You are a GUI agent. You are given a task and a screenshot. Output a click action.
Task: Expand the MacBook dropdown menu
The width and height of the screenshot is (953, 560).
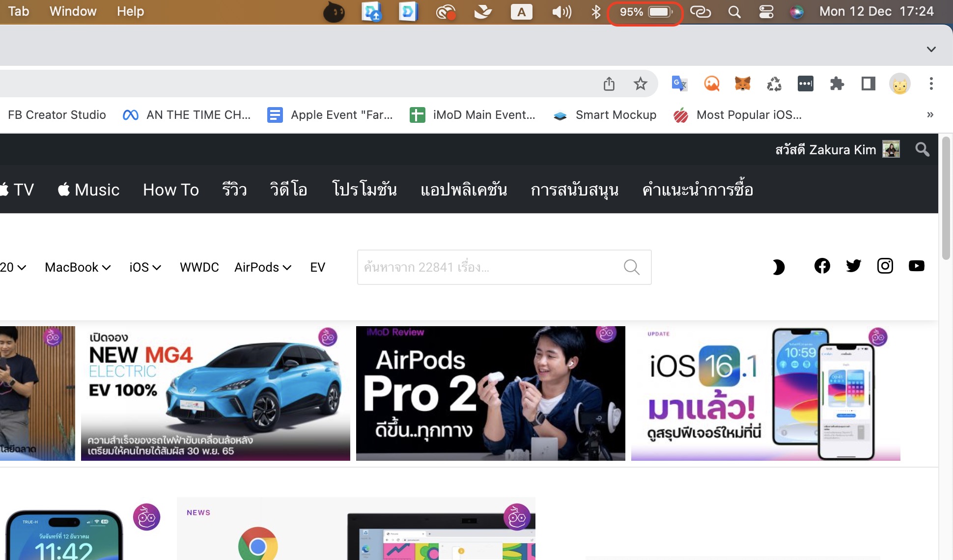78,267
